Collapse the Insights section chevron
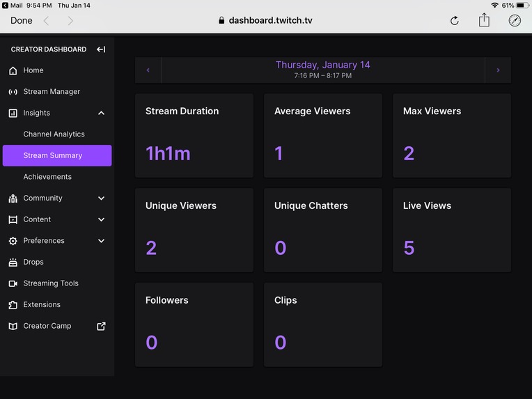 point(101,114)
